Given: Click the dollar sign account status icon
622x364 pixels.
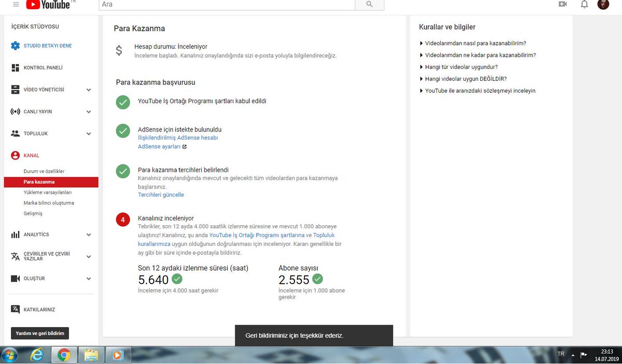Looking at the screenshot, I should [x=119, y=50].
